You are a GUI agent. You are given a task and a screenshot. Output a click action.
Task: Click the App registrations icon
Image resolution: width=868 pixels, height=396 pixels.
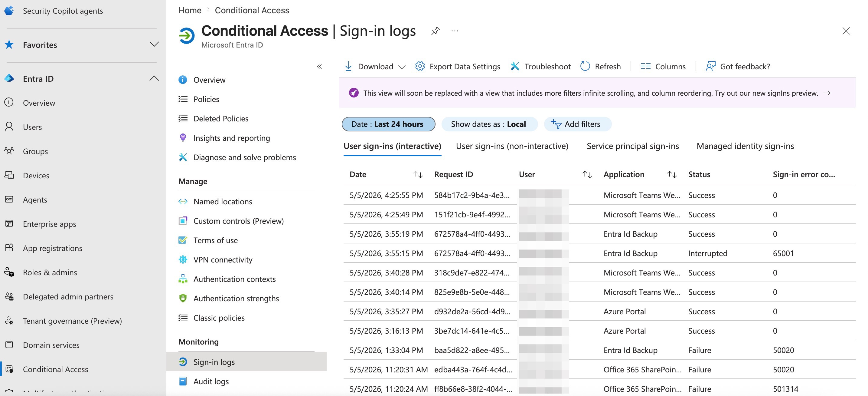(9, 248)
